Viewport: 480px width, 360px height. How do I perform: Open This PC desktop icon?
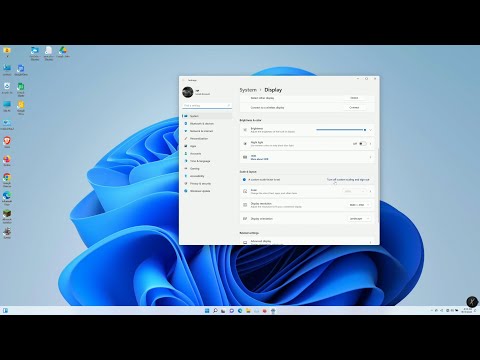click(7, 106)
